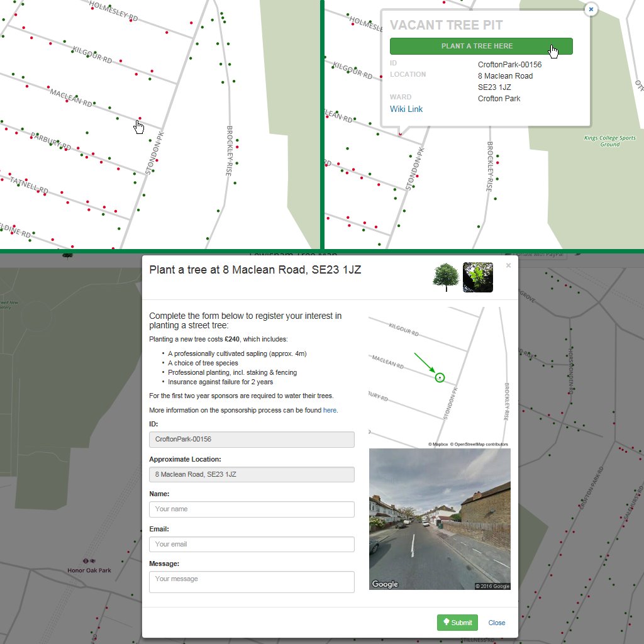Click the 8 Maclean Road location text in popup

[505, 76]
